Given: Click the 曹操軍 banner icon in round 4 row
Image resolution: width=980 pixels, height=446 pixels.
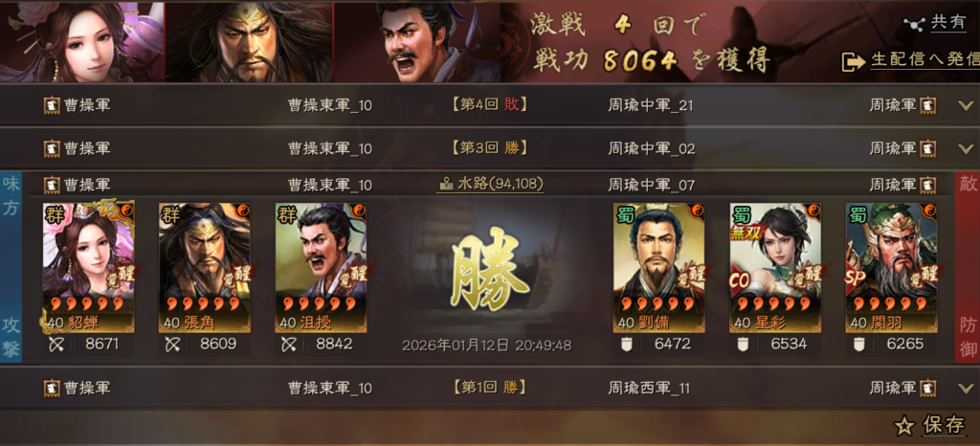Looking at the screenshot, I should point(52,105).
